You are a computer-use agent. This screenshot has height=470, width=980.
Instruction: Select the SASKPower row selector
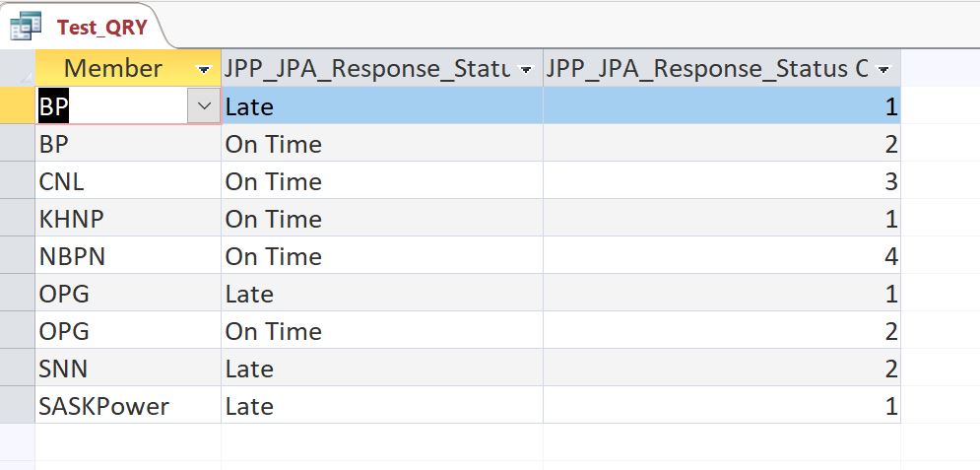coord(18,406)
